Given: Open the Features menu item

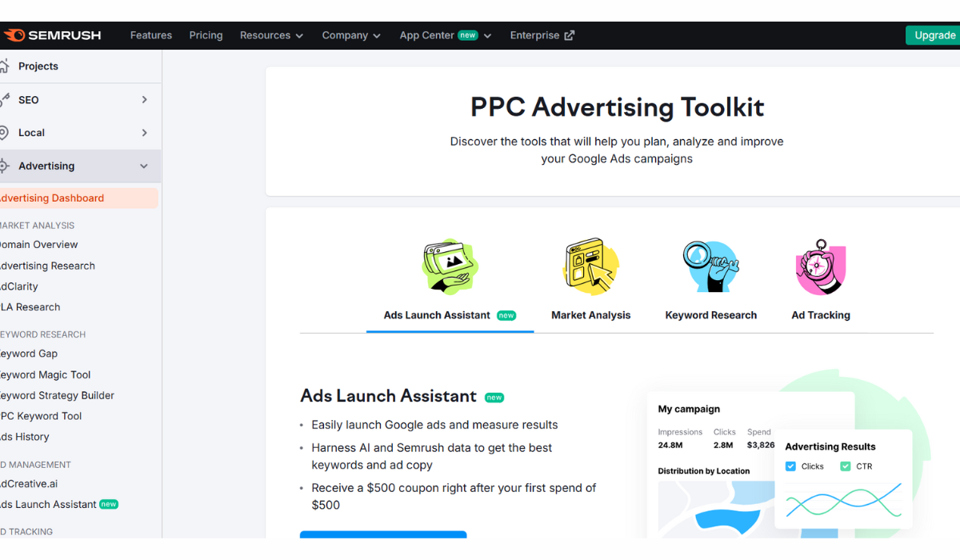Looking at the screenshot, I should coord(151,35).
